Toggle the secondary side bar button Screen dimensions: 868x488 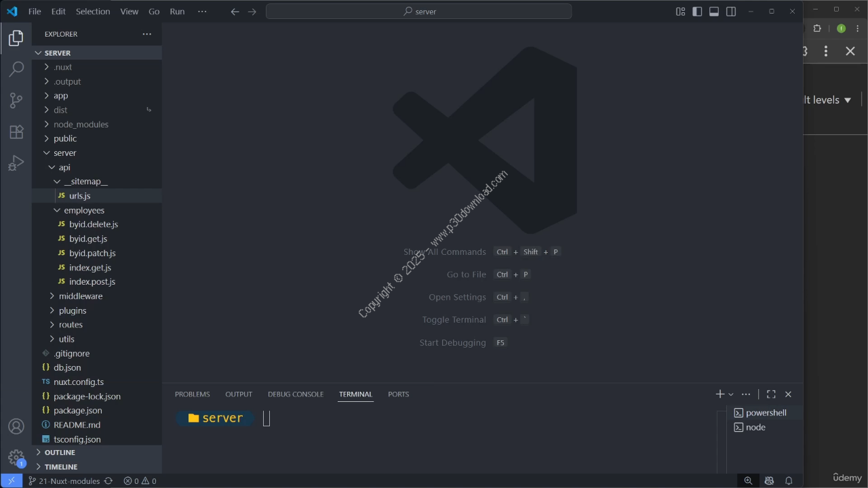click(731, 12)
